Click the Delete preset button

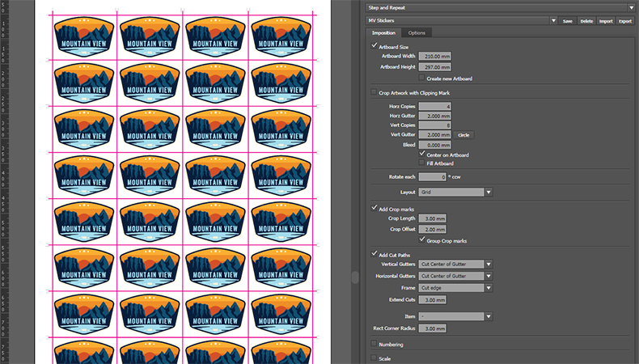click(586, 21)
